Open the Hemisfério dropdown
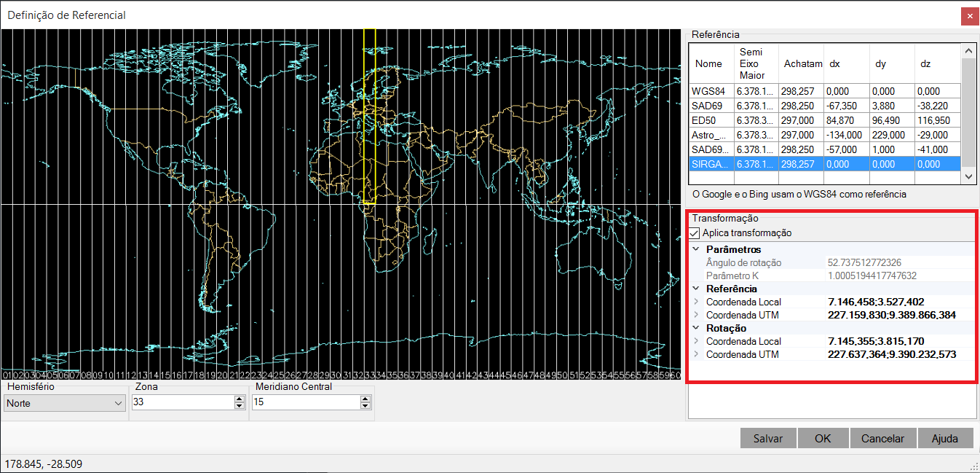 point(65,402)
